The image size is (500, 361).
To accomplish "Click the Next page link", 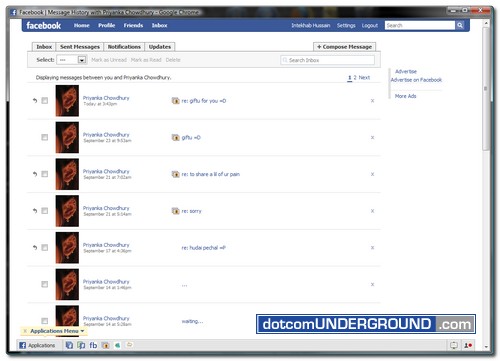I will tap(364, 78).
